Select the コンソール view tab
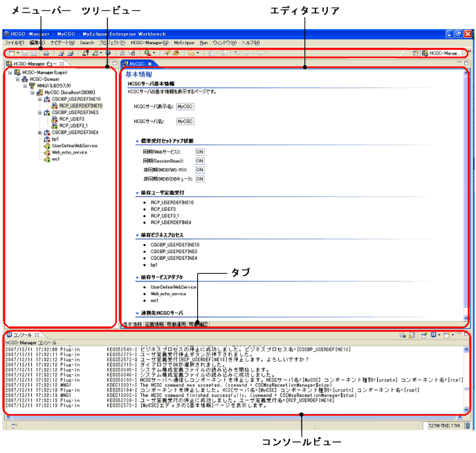This screenshot has height=453, width=476. click(x=23, y=335)
